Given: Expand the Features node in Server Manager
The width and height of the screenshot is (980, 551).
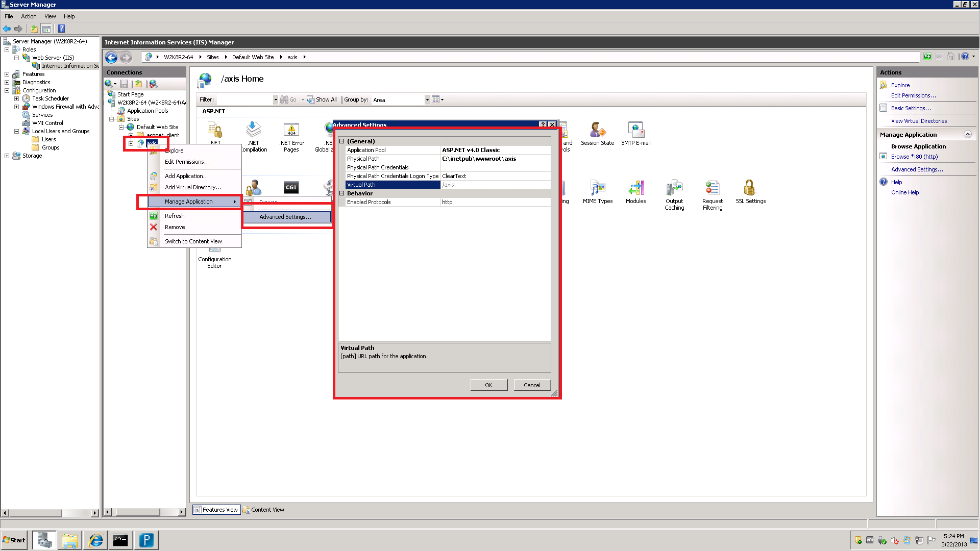Looking at the screenshot, I should point(7,74).
